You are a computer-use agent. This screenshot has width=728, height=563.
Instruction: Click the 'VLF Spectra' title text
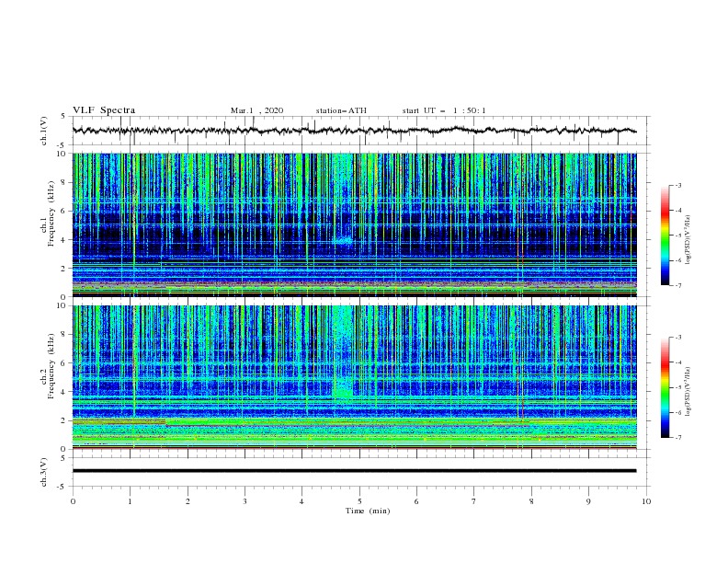click(104, 110)
